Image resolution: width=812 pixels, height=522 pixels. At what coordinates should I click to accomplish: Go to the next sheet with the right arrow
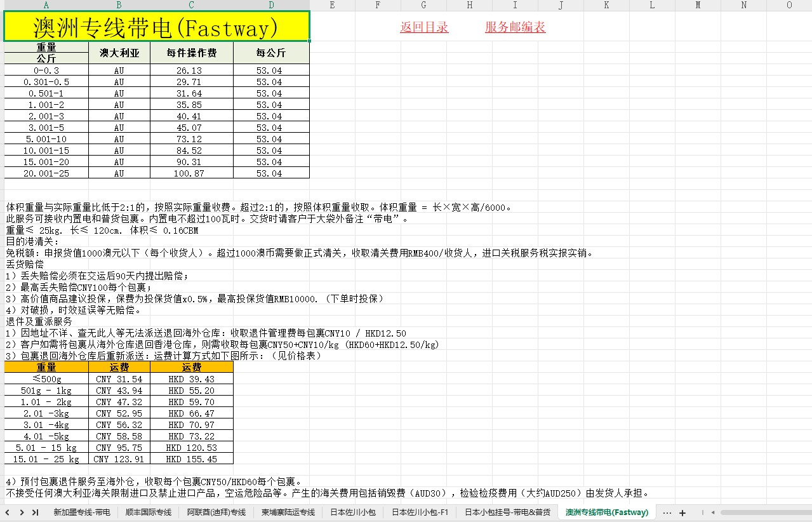click(x=22, y=512)
